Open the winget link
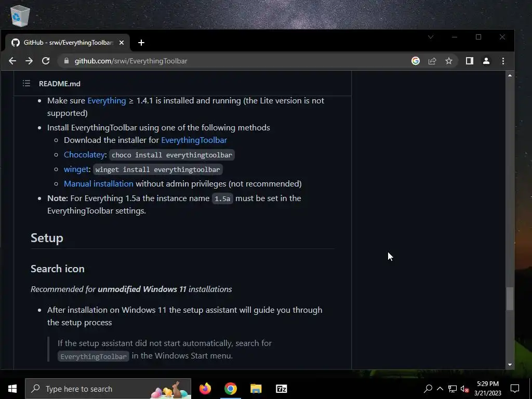The image size is (532, 399). tap(76, 169)
